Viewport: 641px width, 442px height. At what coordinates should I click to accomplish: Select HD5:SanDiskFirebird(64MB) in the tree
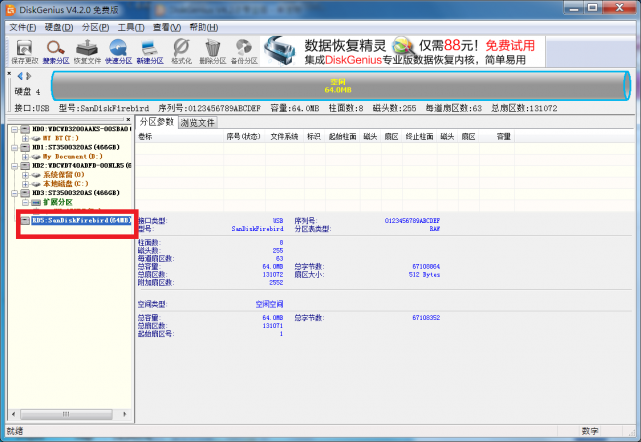click(81, 220)
